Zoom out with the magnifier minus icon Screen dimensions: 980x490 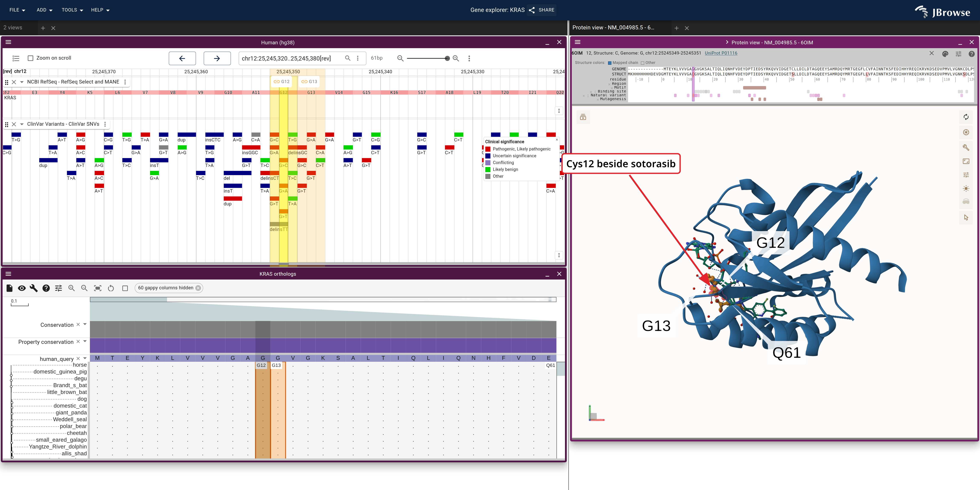click(400, 58)
